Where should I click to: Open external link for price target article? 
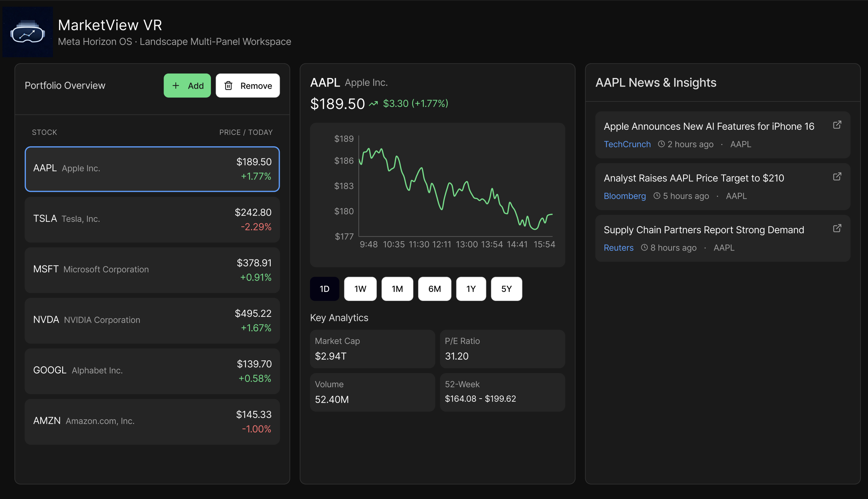point(837,177)
